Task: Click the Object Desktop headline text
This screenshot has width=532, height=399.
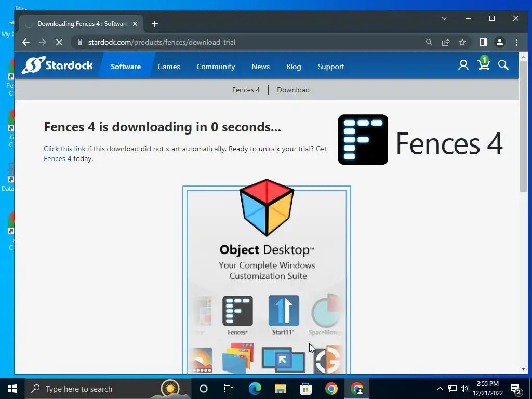Action: point(267,250)
